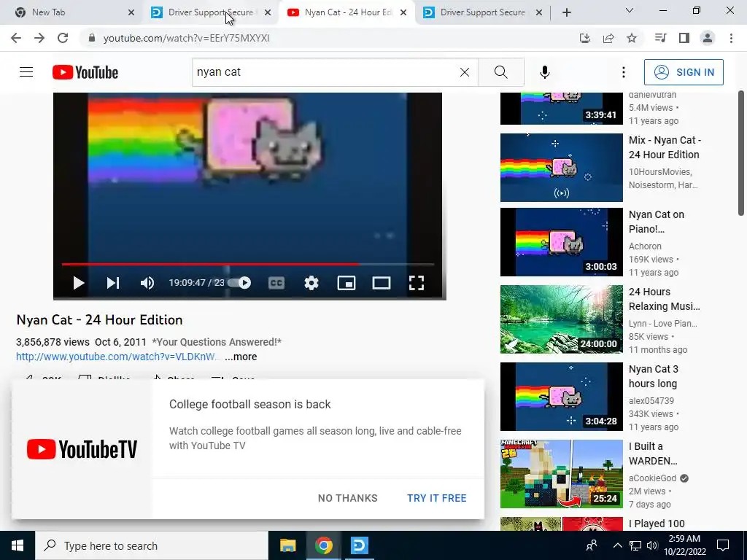Open 24 Hours Relaxing Music thumbnail
Viewport: 747px width, 560px height.
click(561, 319)
